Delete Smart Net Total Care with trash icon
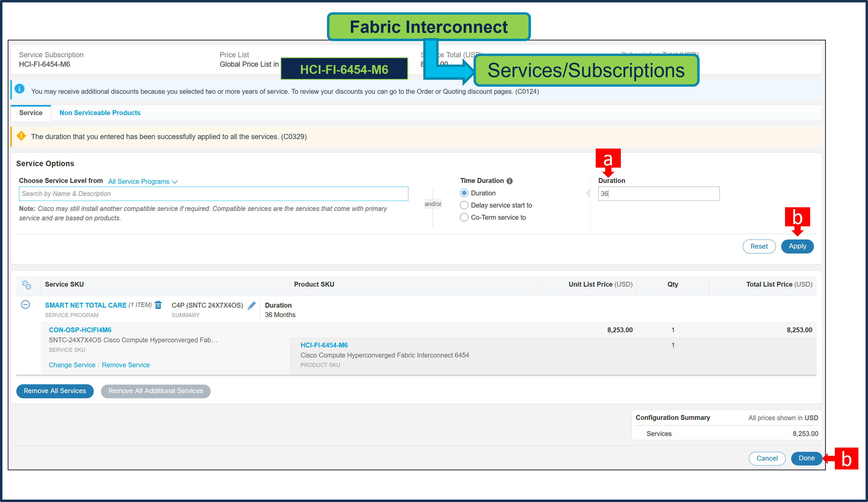Viewport: 868px width, 502px height. tap(158, 305)
